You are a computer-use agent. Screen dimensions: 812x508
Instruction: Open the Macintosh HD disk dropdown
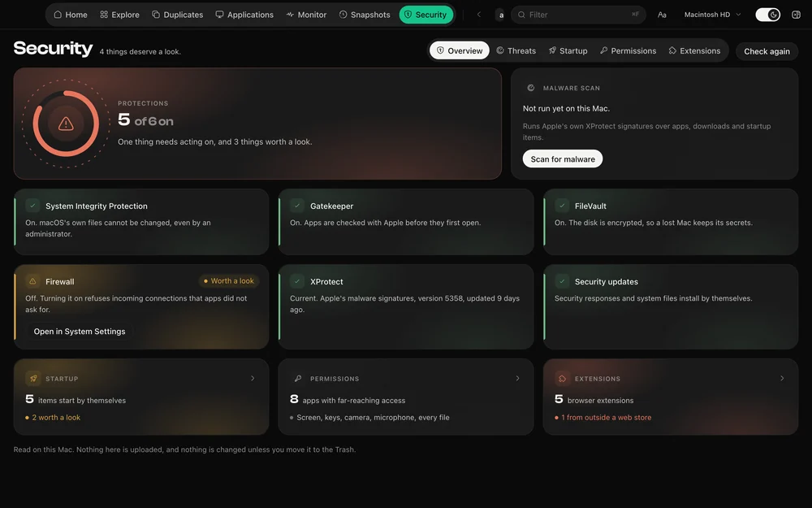(x=713, y=15)
